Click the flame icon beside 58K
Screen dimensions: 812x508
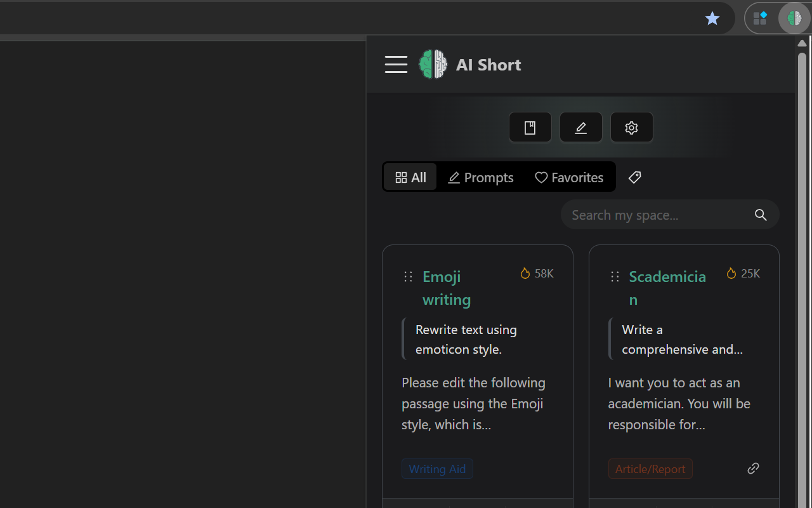pos(525,273)
